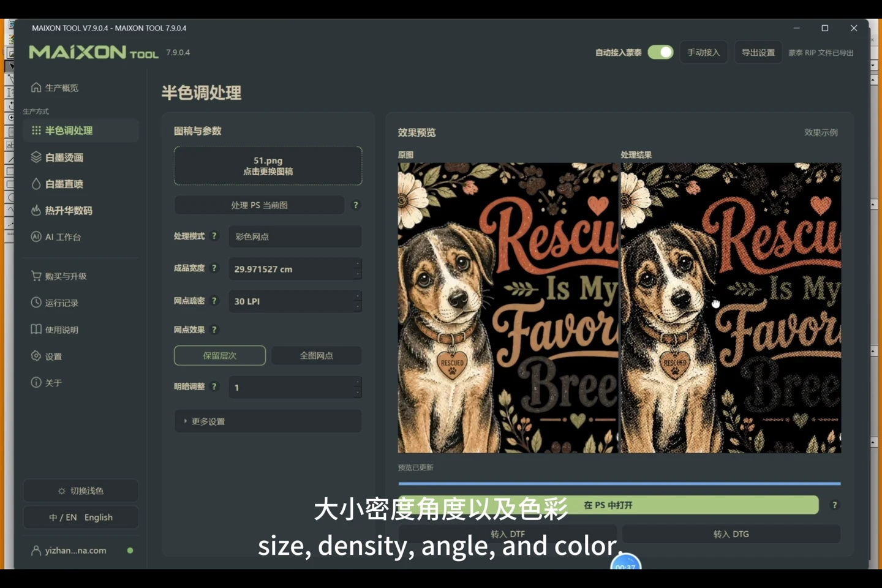Expand the 更多设置 section
Viewport: 882px width, 588px height.
tap(268, 421)
